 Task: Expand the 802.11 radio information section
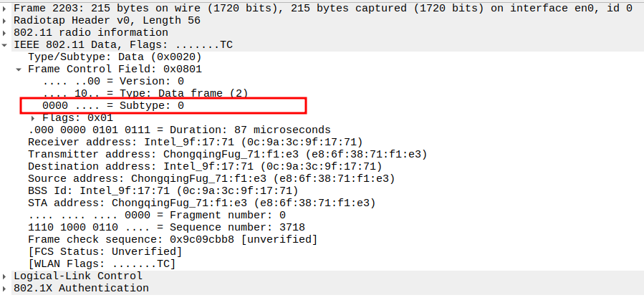coord(6,33)
